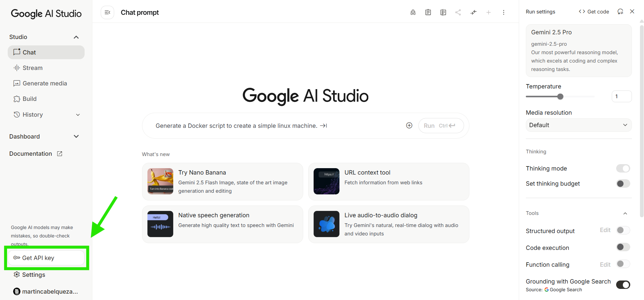Open the Build section
The image size is (644, 300).
(x=46, y=99)
